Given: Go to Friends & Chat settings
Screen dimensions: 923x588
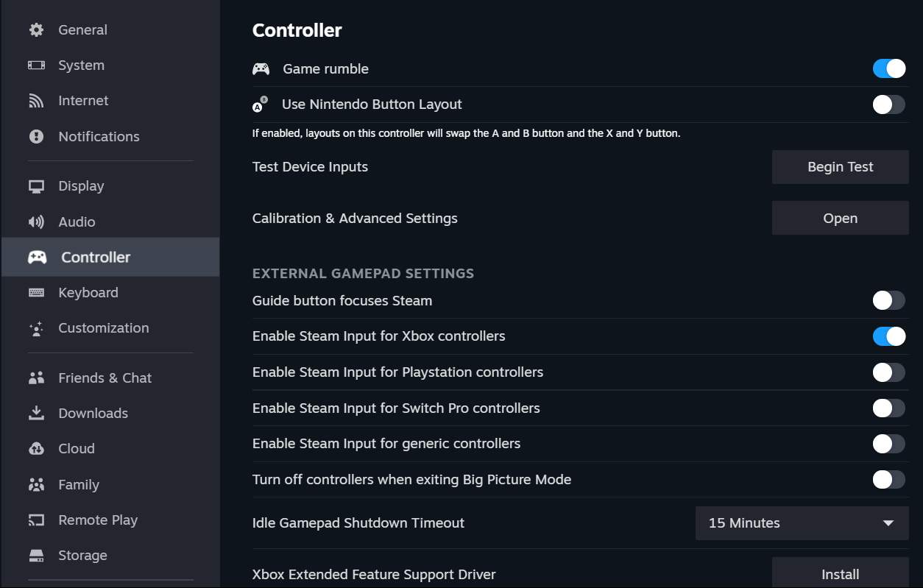Looking at the screenshot, I should tap(105, 378).
